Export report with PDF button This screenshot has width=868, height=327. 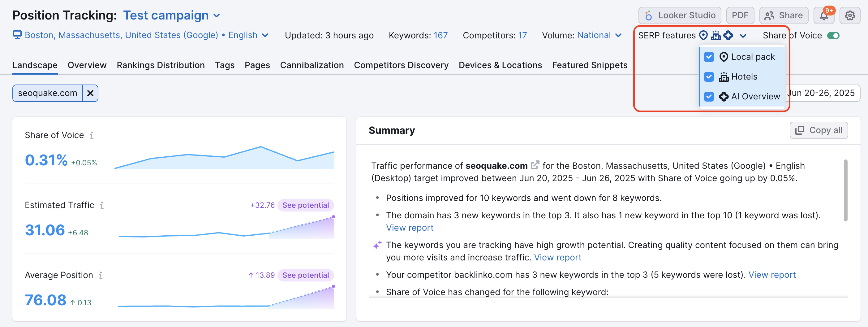click(740, 15)
